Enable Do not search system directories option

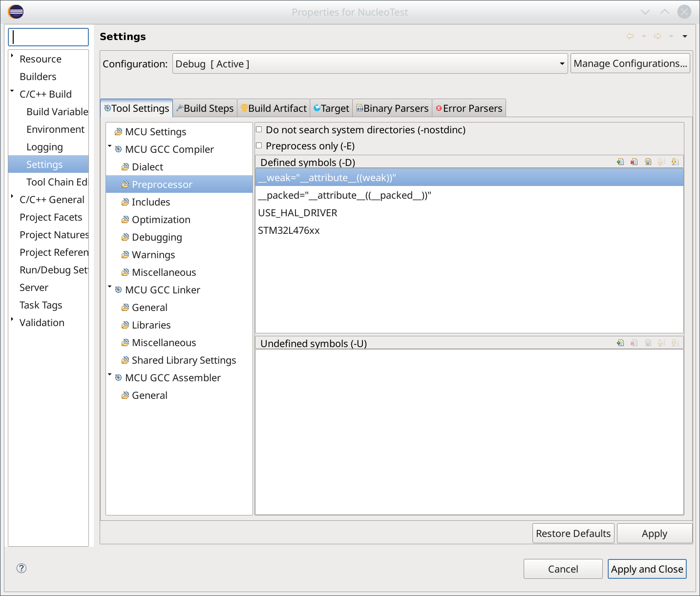pyautogui.click(x=259, y=130)
